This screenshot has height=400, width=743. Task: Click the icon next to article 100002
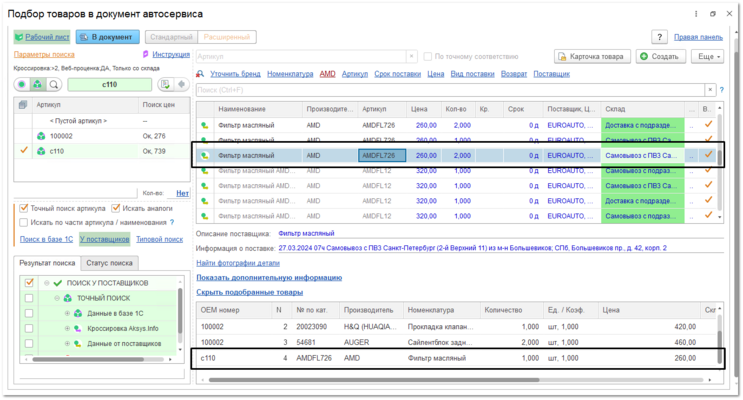pyautogui.click(x=41, y=136)
